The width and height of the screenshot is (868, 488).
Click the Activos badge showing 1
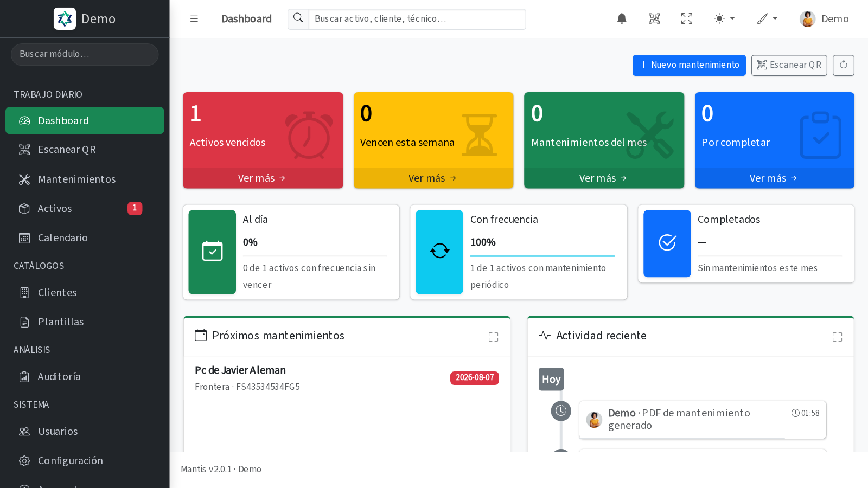click(x=135, y=208)
